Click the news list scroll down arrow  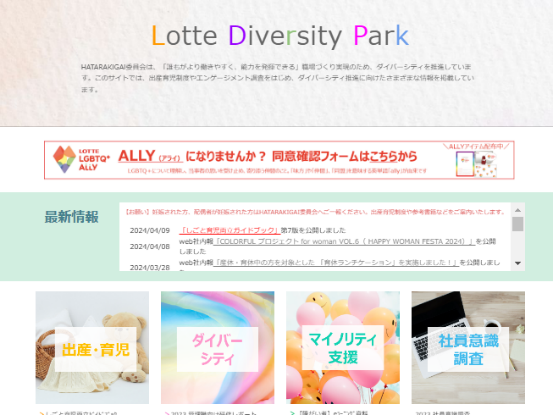pos(518,263)
